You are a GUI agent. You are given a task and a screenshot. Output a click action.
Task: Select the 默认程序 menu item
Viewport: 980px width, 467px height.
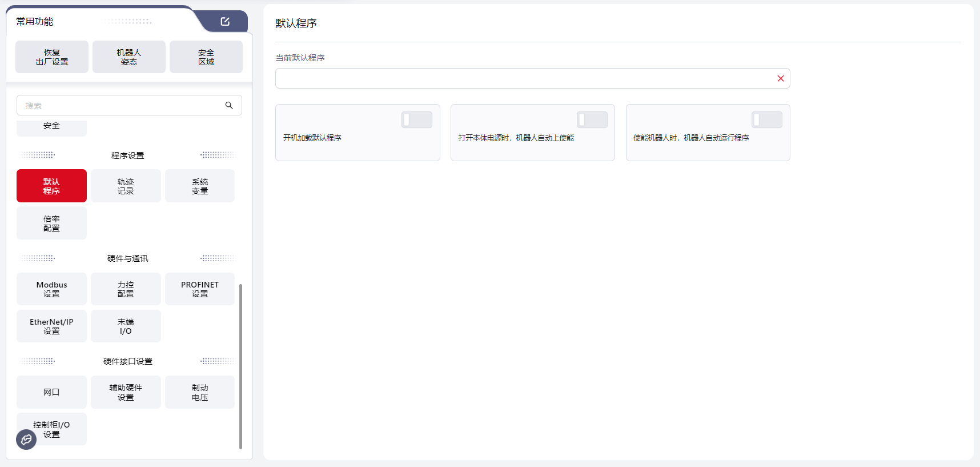coord(51,186)
